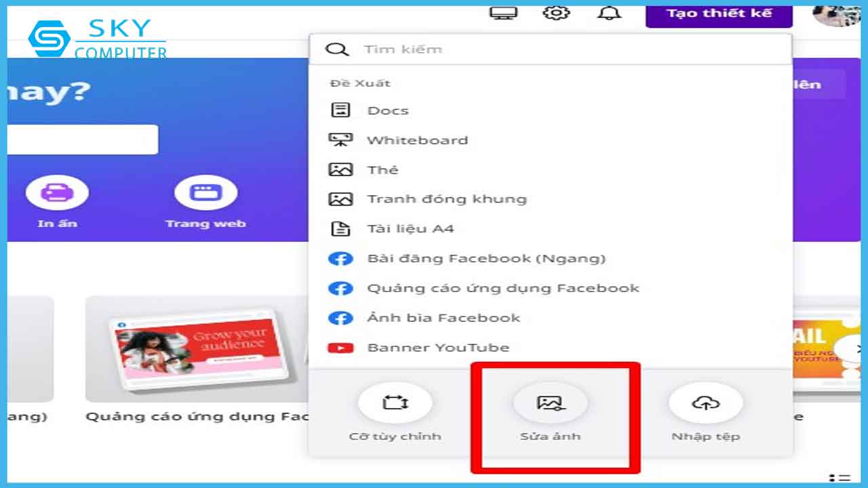Click the Cỡ tùy chỉnh custom size icon
The width and height of the screenshot is (868, 488).
(x=395, y=403)
